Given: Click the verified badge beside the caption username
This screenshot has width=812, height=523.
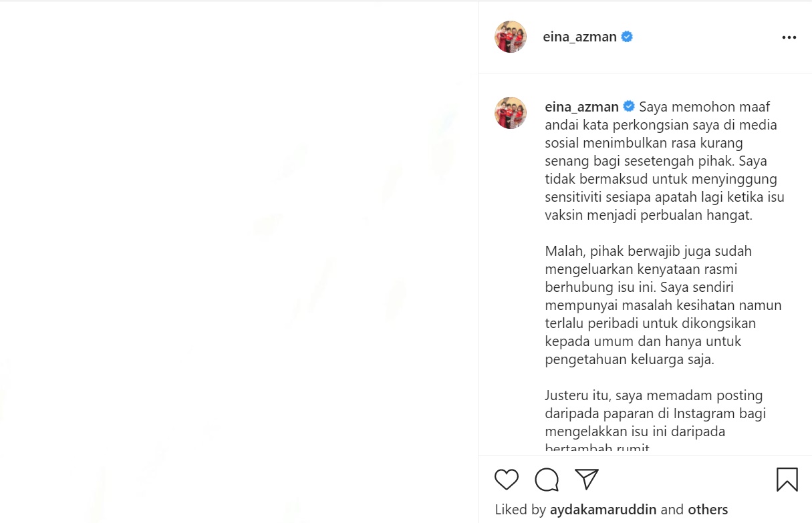Looking at the screenshot, I should point(629,106).
